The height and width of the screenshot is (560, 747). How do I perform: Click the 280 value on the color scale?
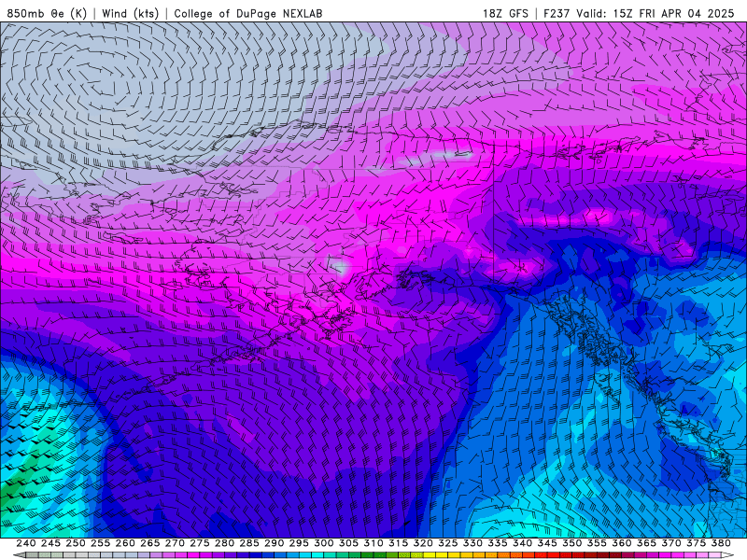[x=224, y=543]
